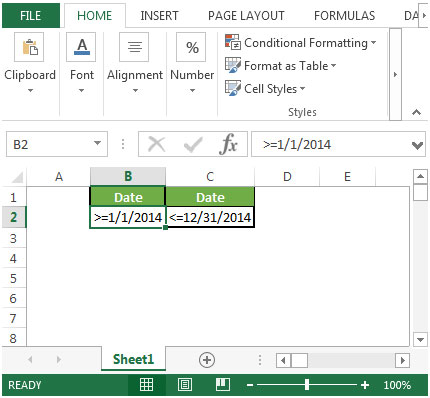Click the sheet tab bar splitter dots

[x=260, y=360]
